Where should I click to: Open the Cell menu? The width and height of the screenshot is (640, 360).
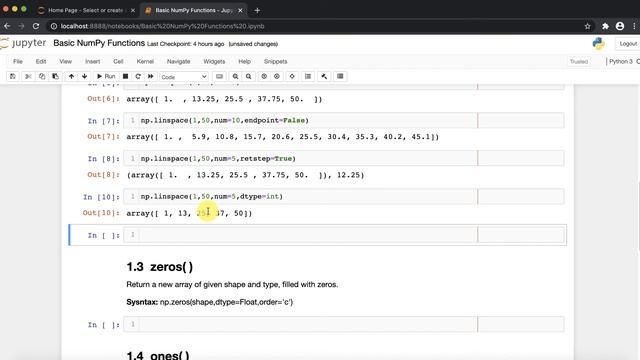(118, 61)
